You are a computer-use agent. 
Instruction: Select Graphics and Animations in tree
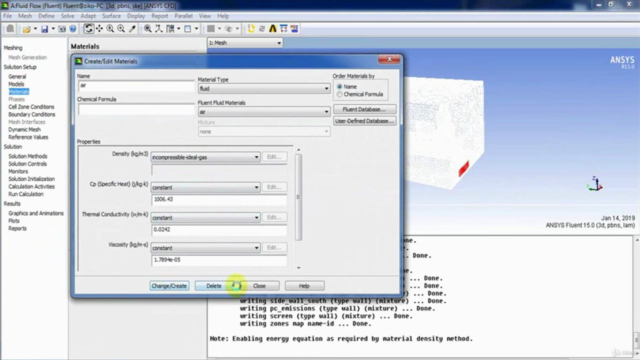(36, 213)
